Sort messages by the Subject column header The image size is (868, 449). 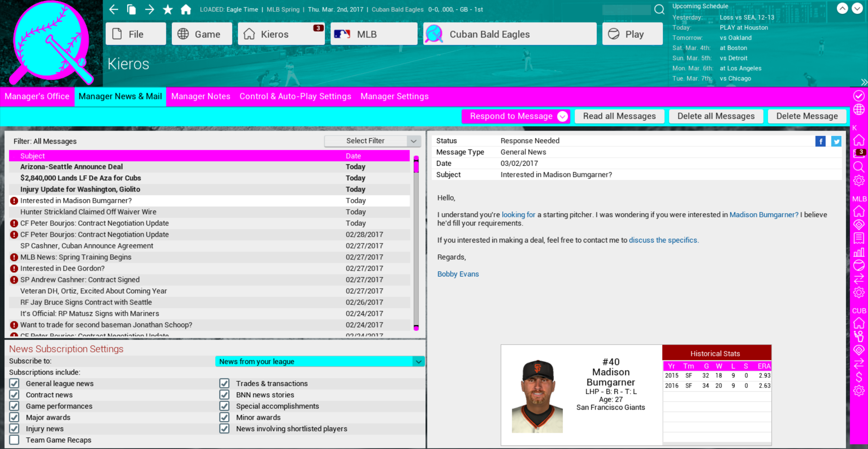[33, 156]
